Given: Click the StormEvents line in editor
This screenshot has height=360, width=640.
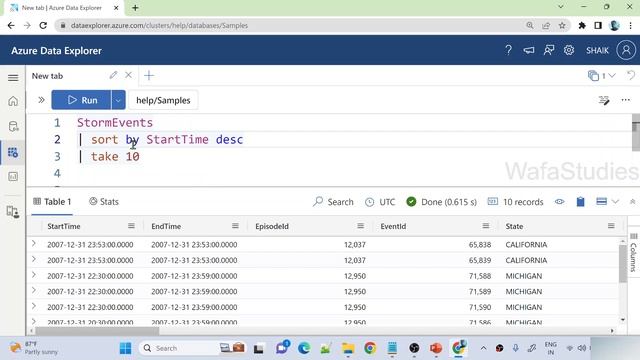Looking at the screenshot, I should (x=115, y=122).
